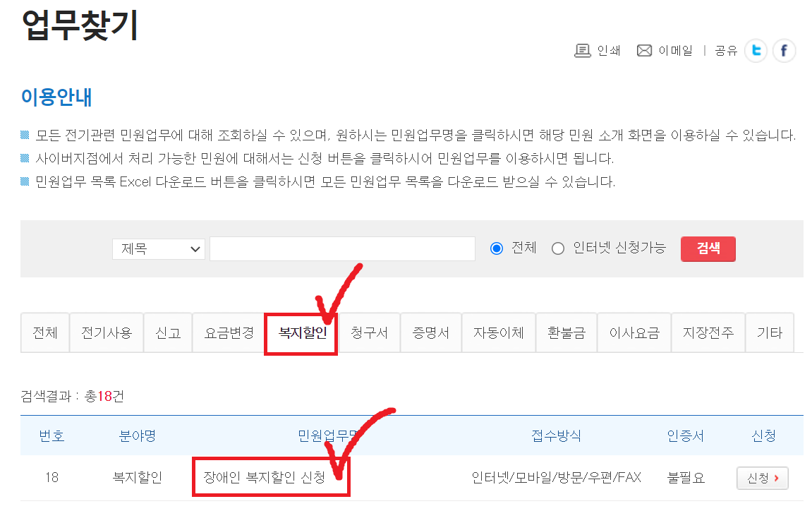
Task: Click the red 검색 search button
Action: pyautogui.click(x=708, y=248)
